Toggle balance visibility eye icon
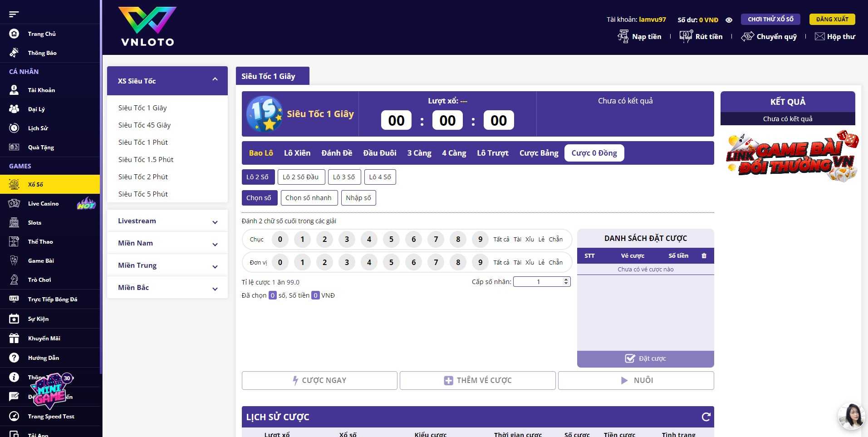 [729, 20]
